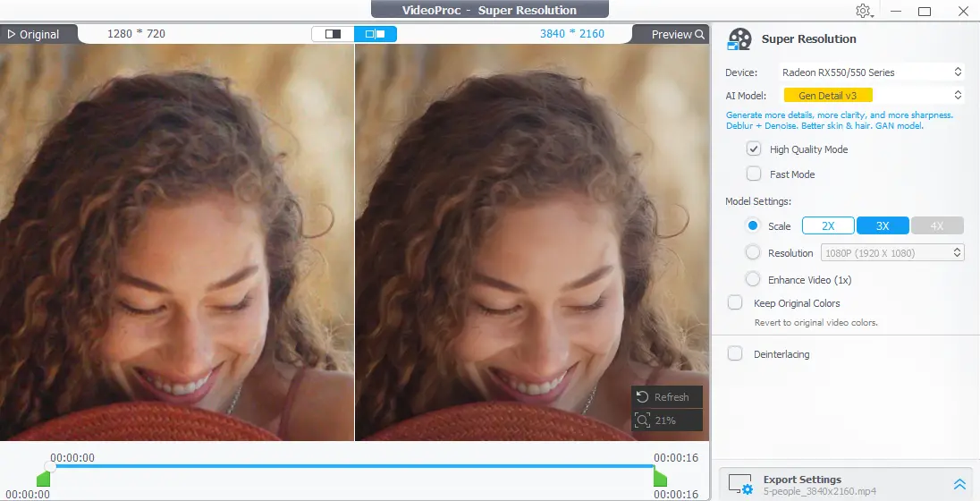Click the AI model description text

[840, 120]
